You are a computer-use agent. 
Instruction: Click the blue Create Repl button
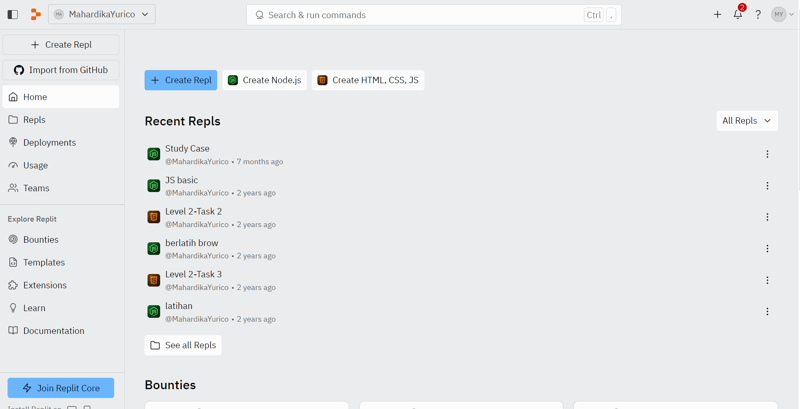[181, 80]
